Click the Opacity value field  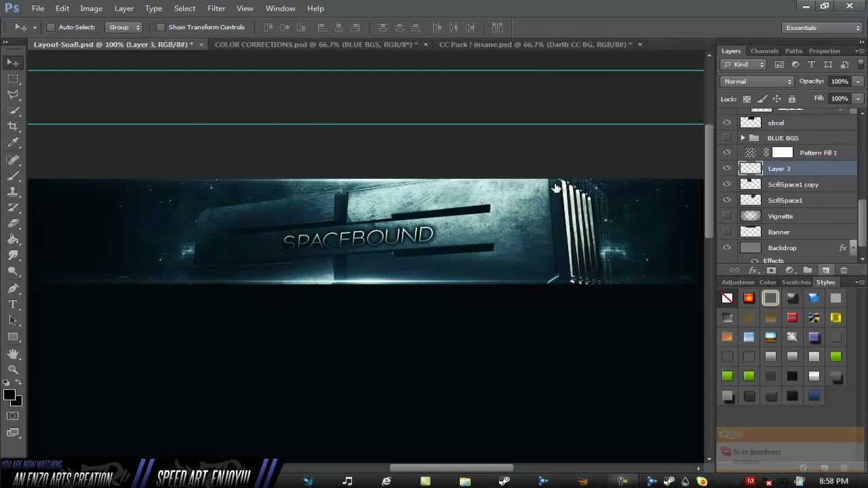(840, 81)
